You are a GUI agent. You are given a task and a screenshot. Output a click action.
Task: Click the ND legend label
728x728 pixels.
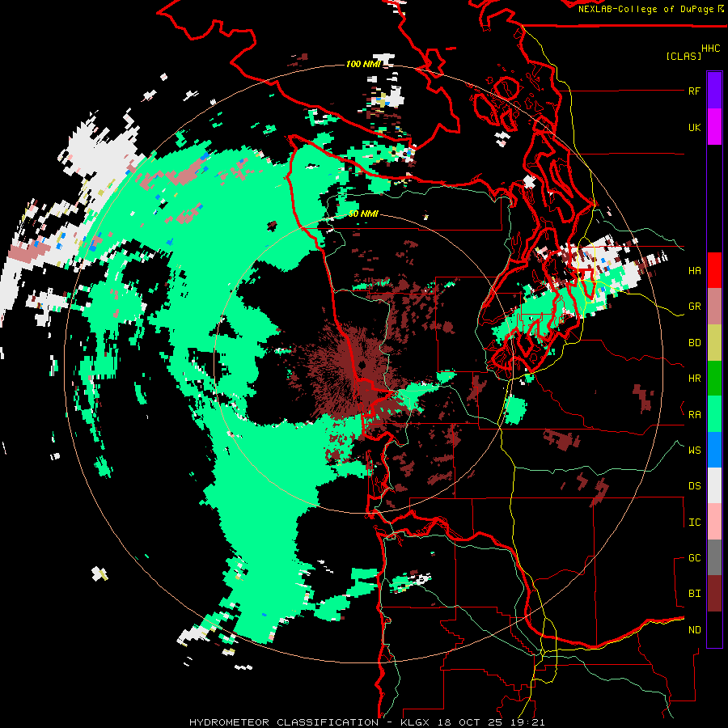click(694, 630)
